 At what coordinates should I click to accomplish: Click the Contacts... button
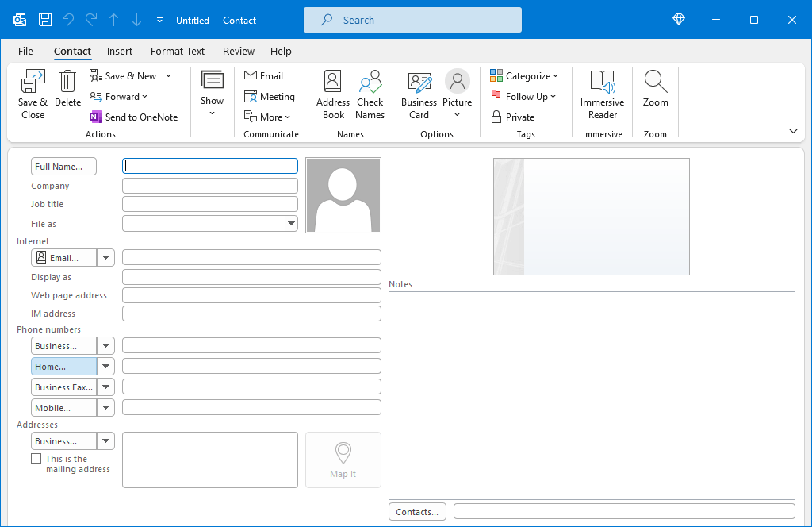[x=417, y=511]
